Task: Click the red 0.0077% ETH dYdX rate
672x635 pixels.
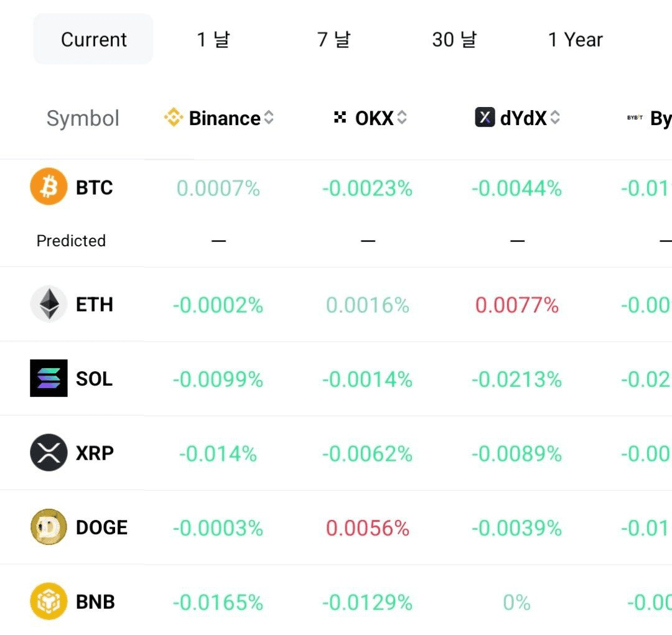Action: point(517,305)
